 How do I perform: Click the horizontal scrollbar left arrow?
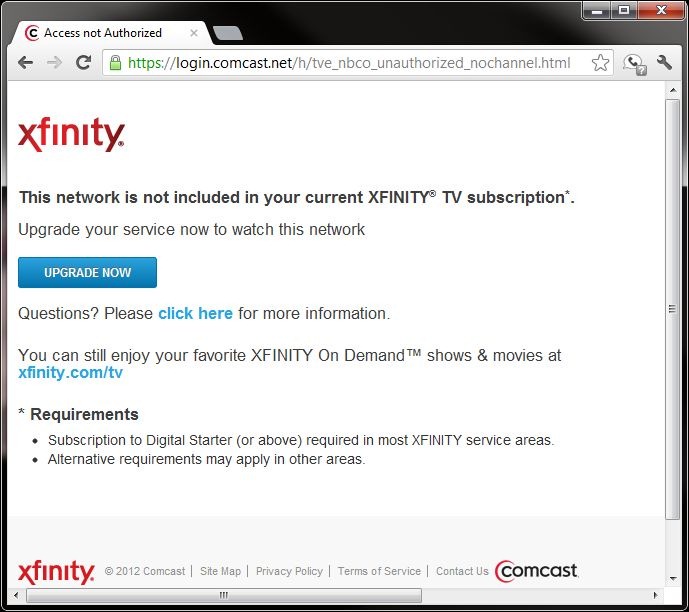click(16, 596)
